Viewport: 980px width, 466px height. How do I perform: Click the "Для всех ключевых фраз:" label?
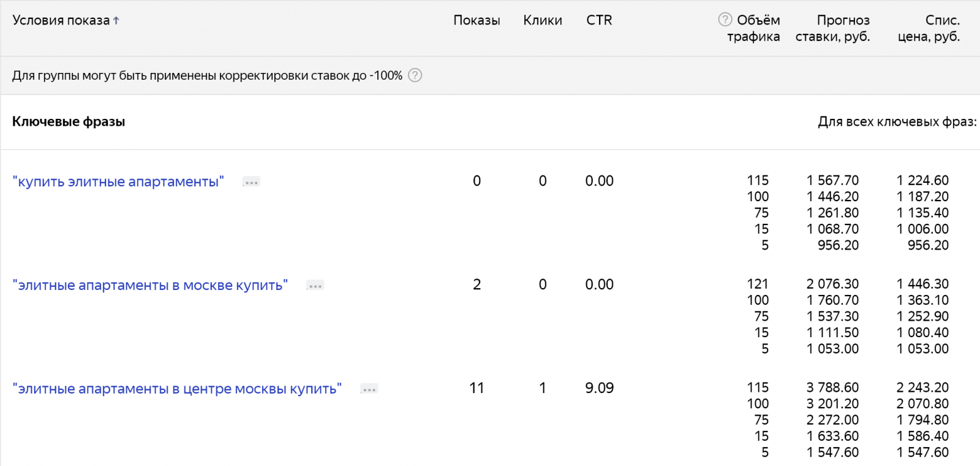click(x=897, y=121)
